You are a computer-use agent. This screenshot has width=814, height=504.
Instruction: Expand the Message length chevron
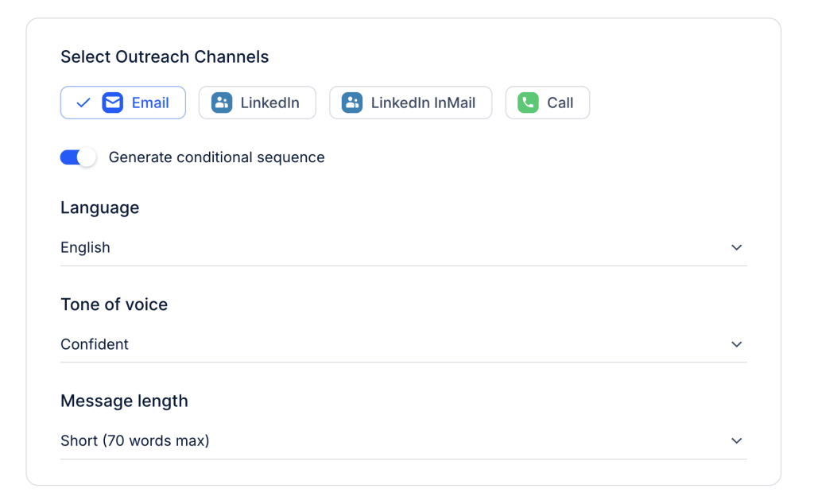click(737, 440)
